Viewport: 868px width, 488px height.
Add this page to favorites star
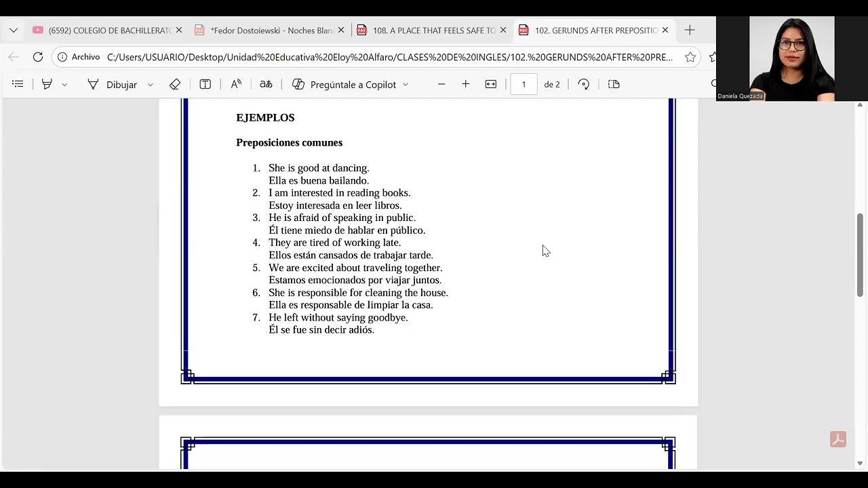(x=690, y=57)
